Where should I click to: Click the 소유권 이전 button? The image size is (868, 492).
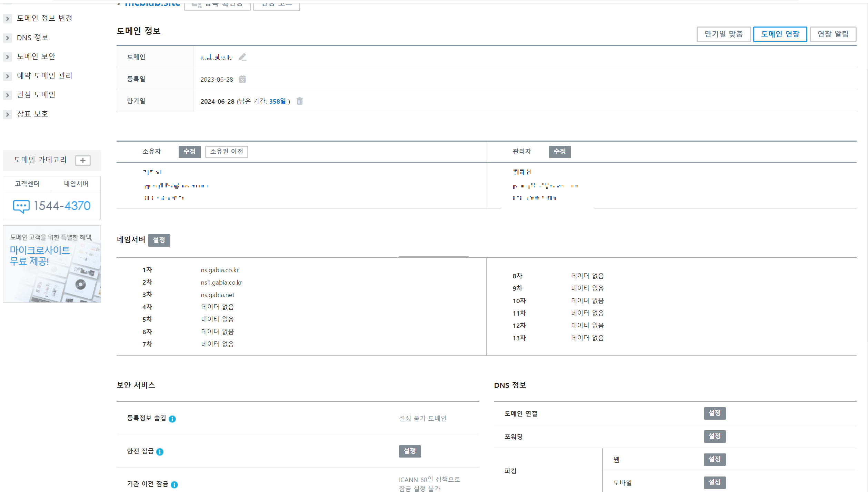click(x=226, y=152)
